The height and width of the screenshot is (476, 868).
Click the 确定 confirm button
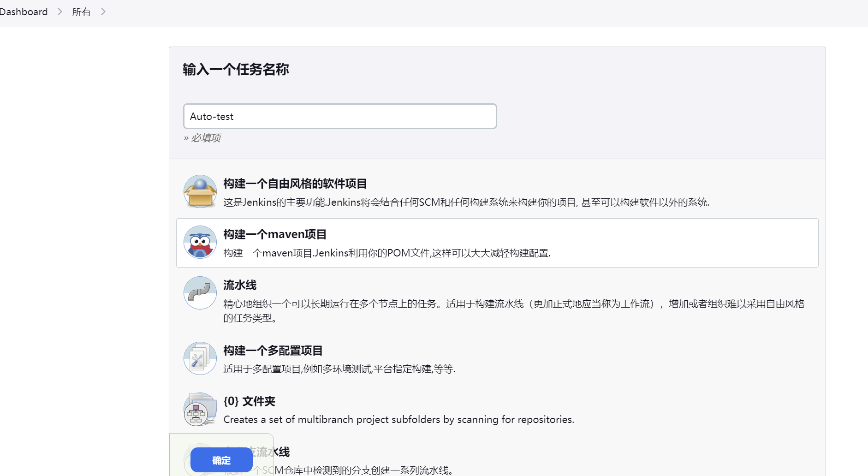[221, 460]
